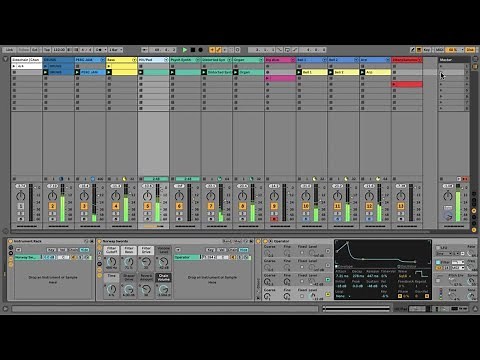Unfold the Arp track fold arrow
480x360 pixels.
[x=387, y=60]
